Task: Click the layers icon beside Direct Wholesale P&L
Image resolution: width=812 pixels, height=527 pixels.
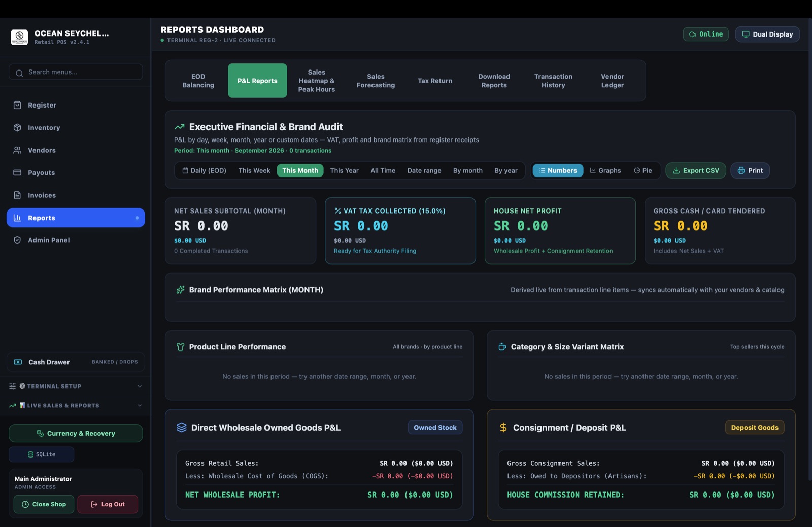Action: [182, 428]
